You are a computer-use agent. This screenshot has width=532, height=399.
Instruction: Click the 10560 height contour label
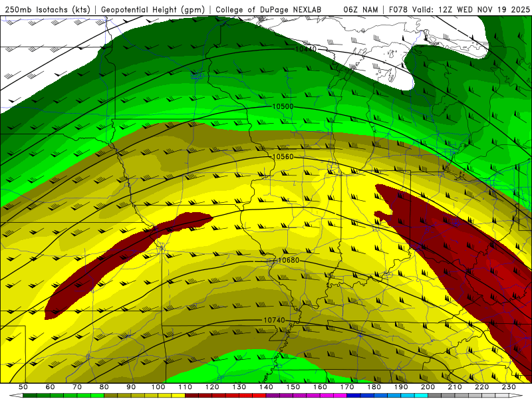pos(283,156)
